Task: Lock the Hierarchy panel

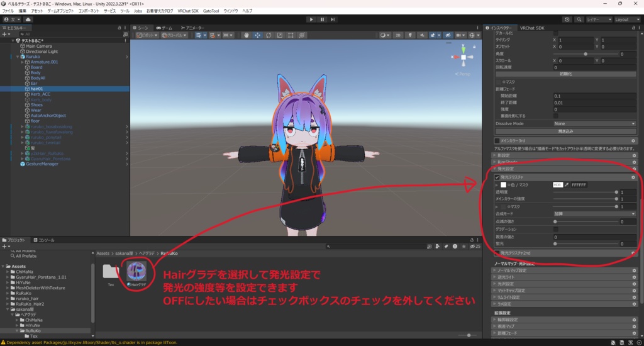Action: [x=119, y=28]
